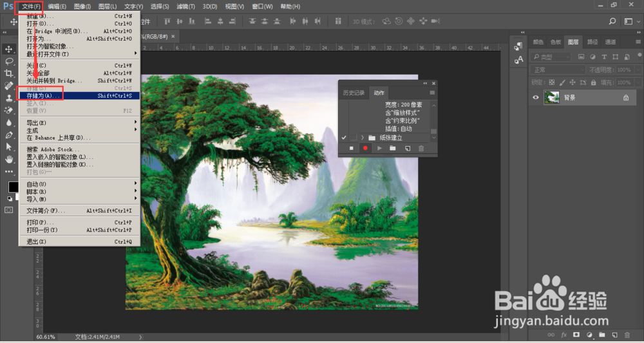Image resolution: width=644 pixels, height=343 pixels.
Task: Open the Layers panel flyout menu
Action: tap(638, 42)
